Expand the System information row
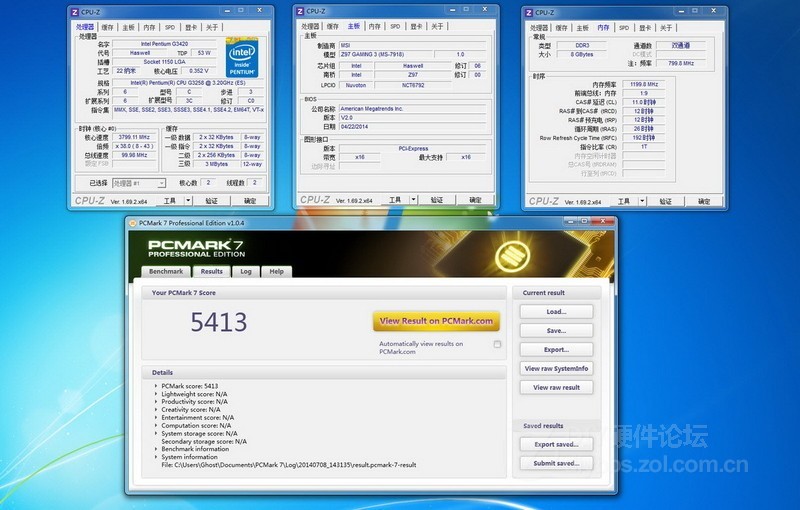 coord(156,457)
